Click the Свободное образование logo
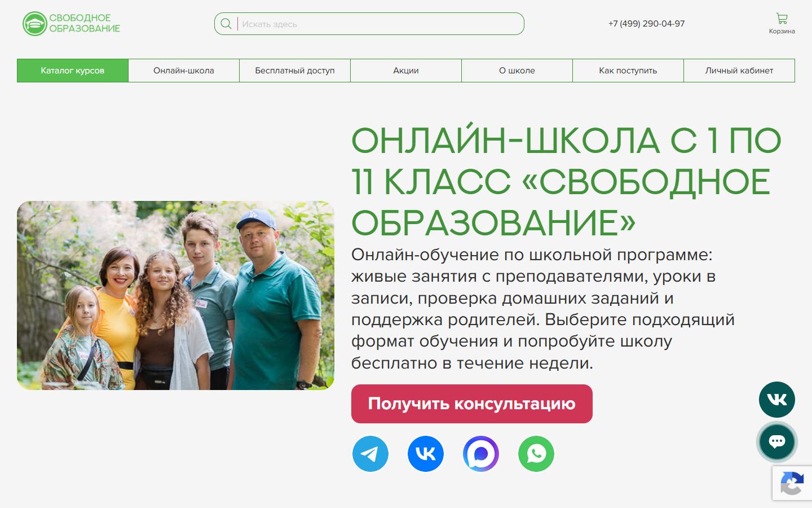Image resolution: width=812 pixels, height=508 pixels. pos(72,24)
